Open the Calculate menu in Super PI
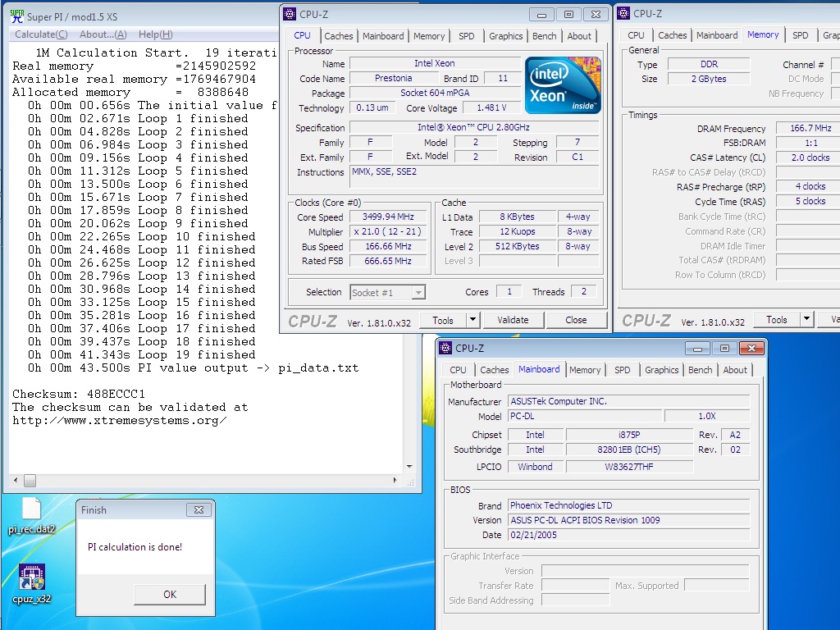Screen dimensions: 840x630 41,34
